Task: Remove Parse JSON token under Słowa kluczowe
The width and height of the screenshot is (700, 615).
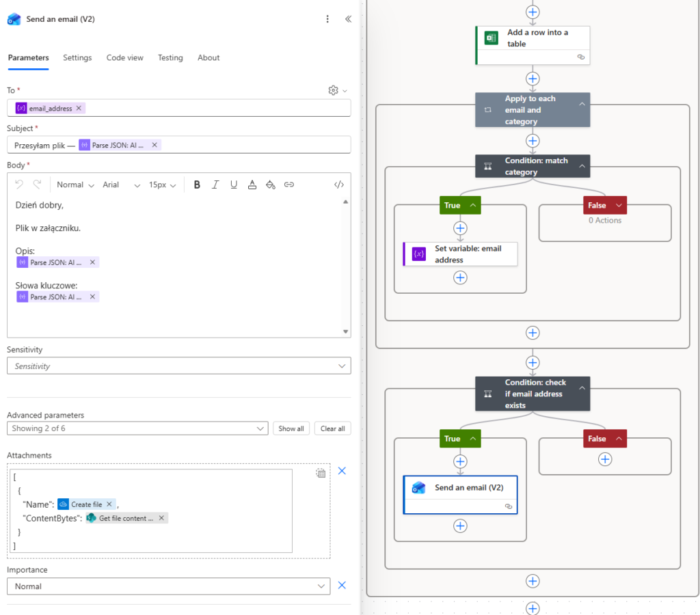Action: [x=92, y=297]
